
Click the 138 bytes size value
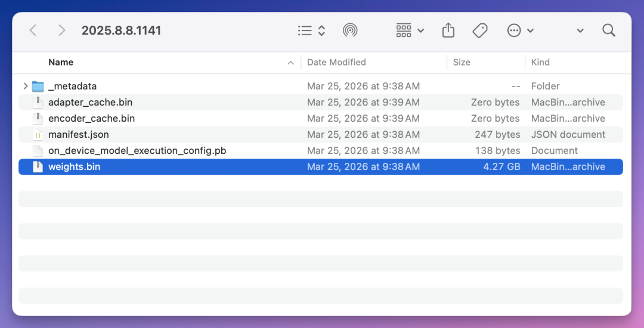497,151
